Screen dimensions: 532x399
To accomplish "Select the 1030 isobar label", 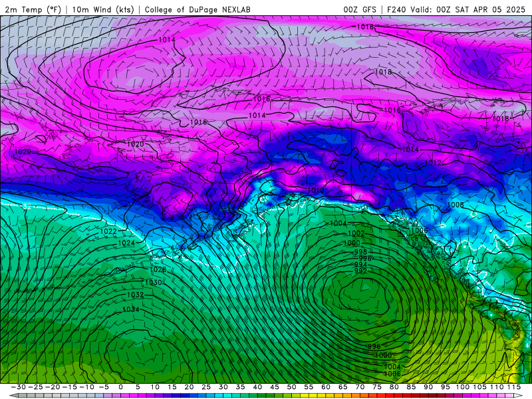I will (153, 282).
